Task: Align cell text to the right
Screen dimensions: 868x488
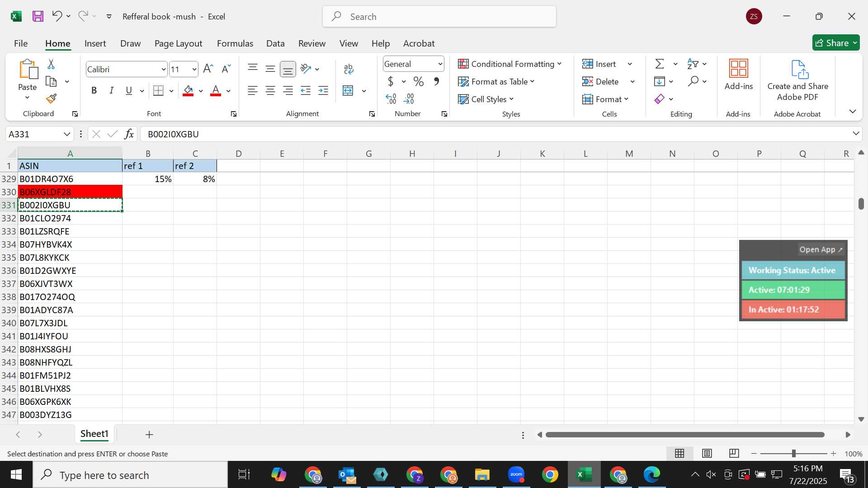Action: pos(288,90)
